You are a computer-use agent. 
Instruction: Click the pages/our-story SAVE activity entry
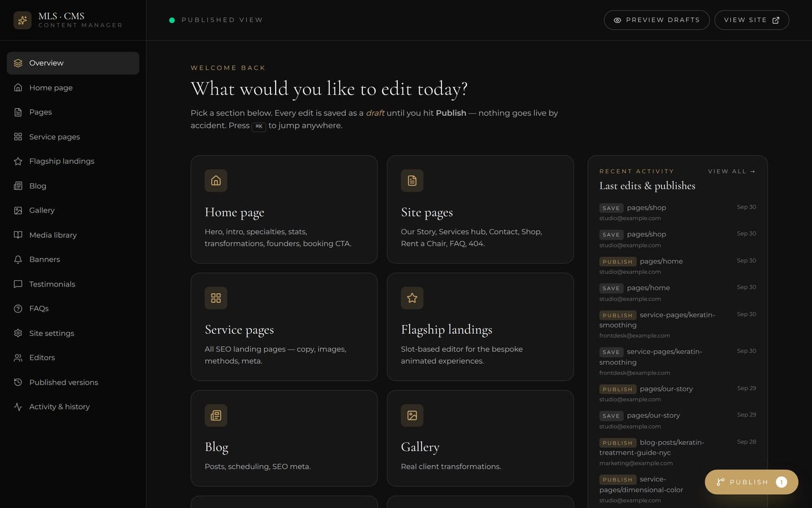[678, 421]
